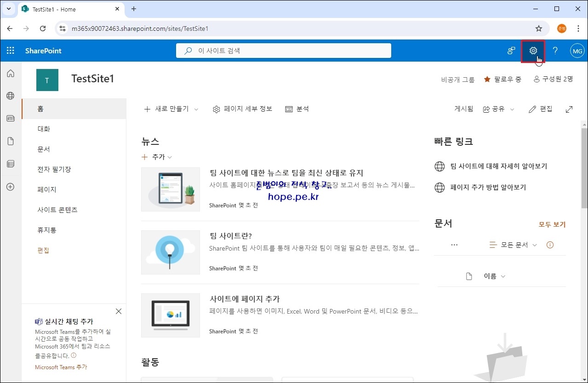Open the ellipsis menu in 문서 section
The height and width of the screenshot is (383, 588).
point(454,245)
